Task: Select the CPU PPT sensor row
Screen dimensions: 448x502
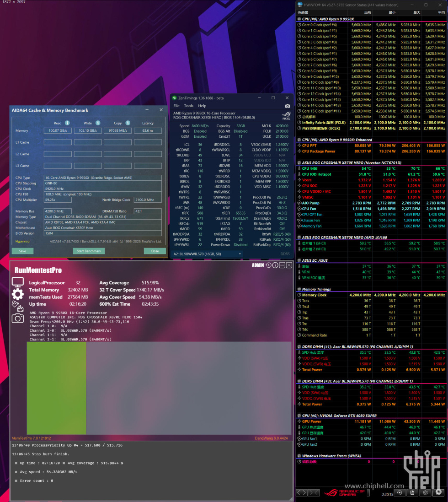Action: tap(372, 146)
